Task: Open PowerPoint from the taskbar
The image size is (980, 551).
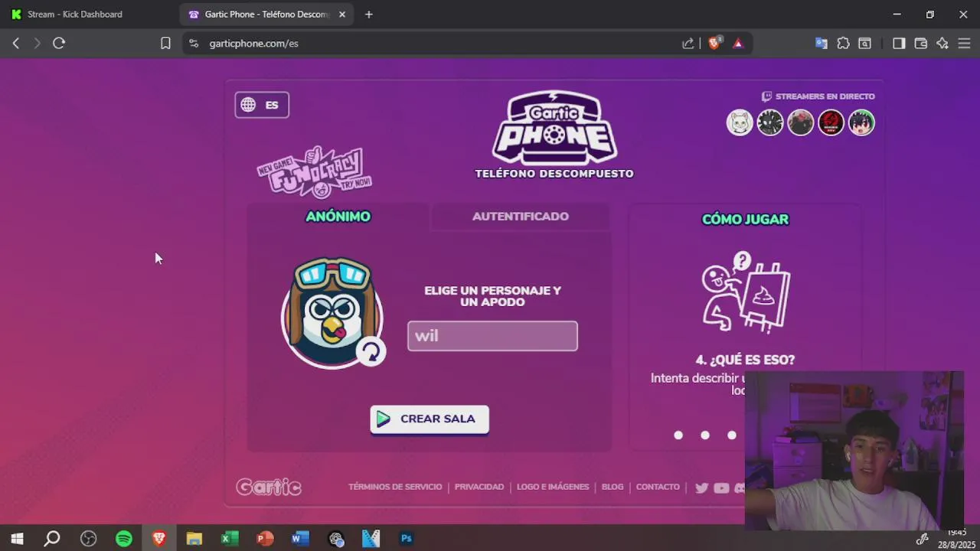Action: pos(265,539)
